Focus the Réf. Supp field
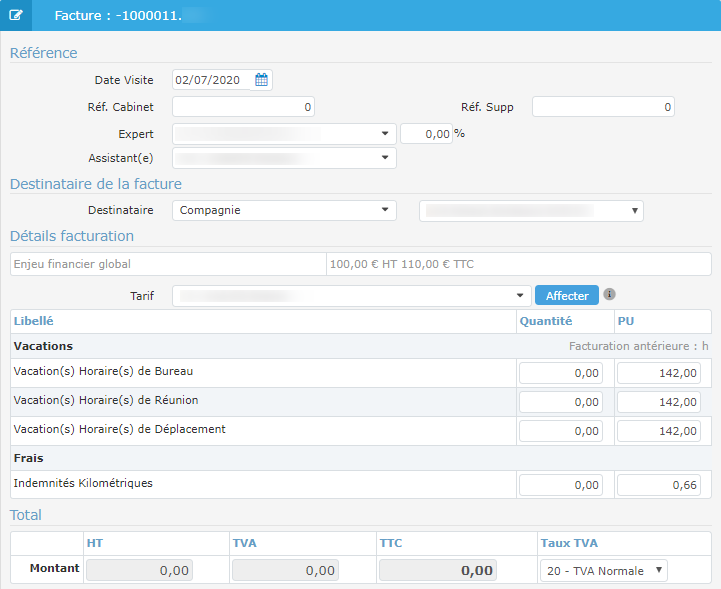Screen dimensions: 721x589 tap(603, 107)
